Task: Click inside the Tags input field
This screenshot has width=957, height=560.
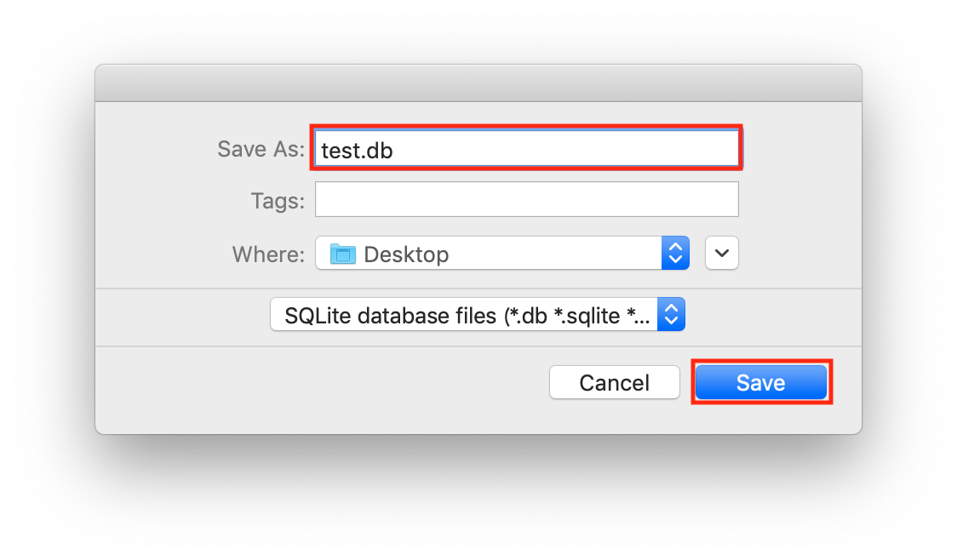Action: pos(526,199)
